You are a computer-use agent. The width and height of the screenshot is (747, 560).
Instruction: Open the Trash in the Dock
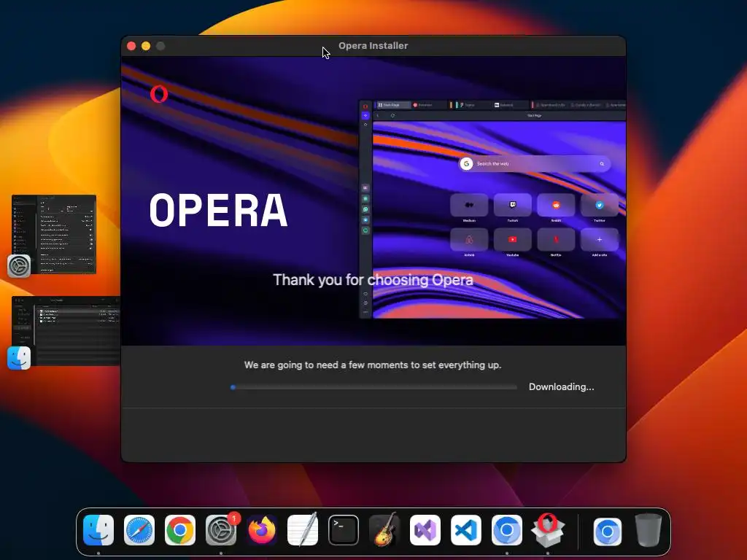(649, 530)
